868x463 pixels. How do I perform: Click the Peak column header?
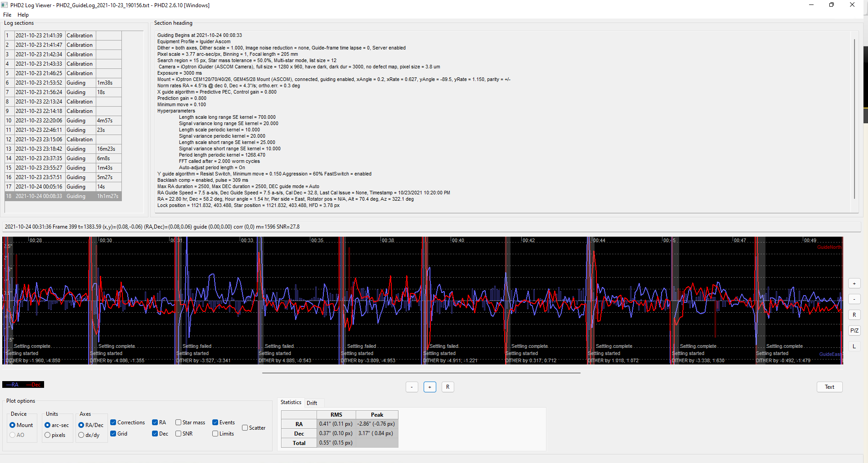(x=377, y=415)
